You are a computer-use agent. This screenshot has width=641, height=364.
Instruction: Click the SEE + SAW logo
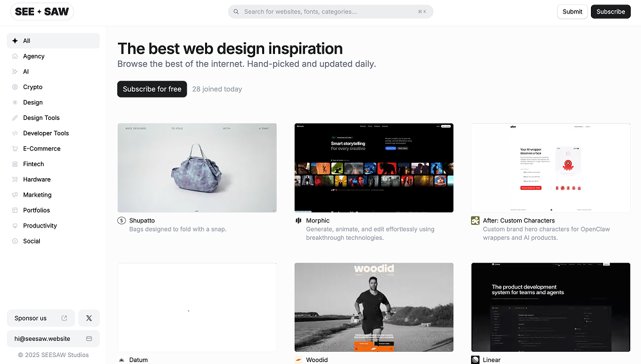[42, 12]
